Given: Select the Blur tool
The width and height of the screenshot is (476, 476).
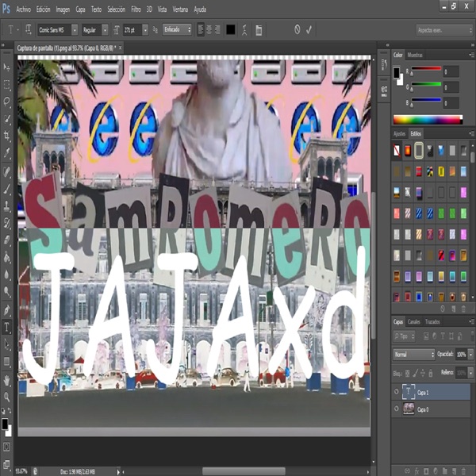Looking at the screenshot, I should coord(6,274).
